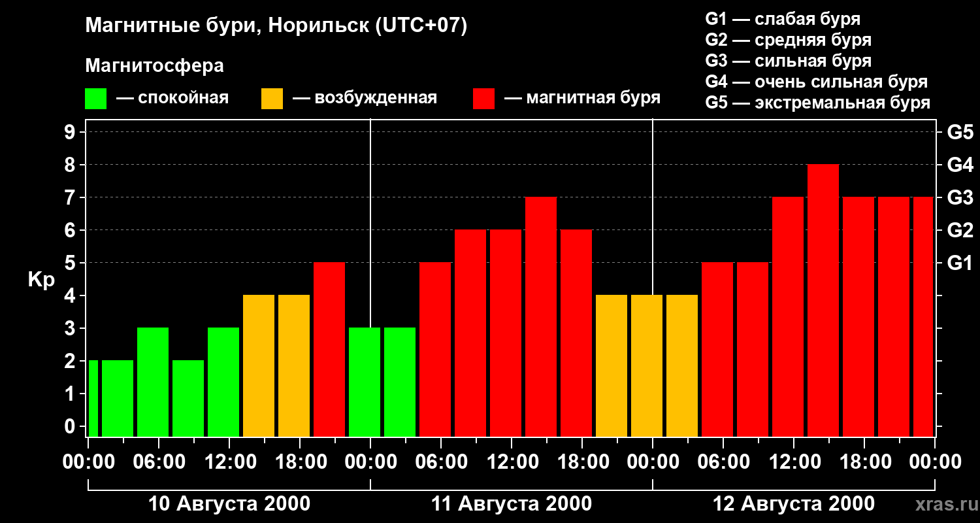Select the "12 Августа 2000" date label

point(794,504)
